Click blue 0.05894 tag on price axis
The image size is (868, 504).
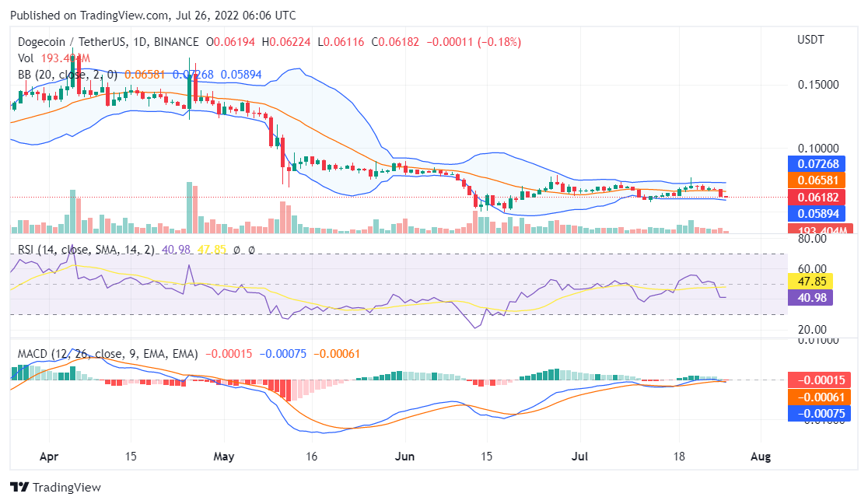point(811,214)
